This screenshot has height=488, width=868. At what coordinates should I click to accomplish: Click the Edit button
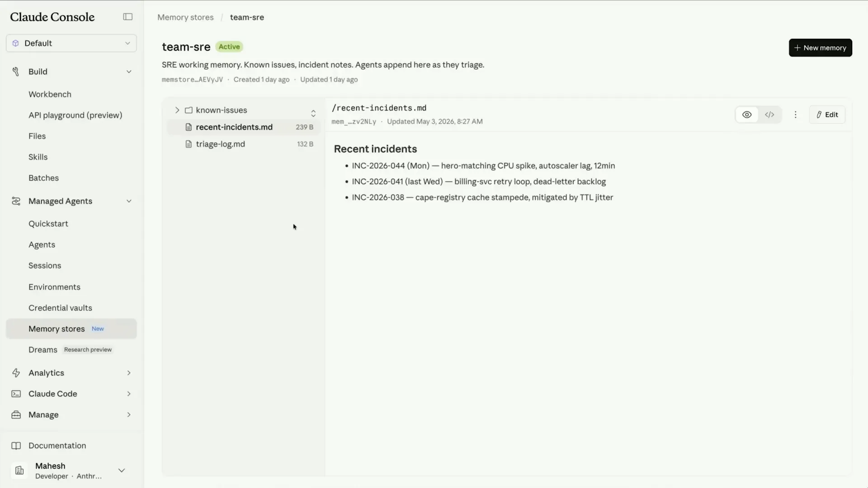827,115
